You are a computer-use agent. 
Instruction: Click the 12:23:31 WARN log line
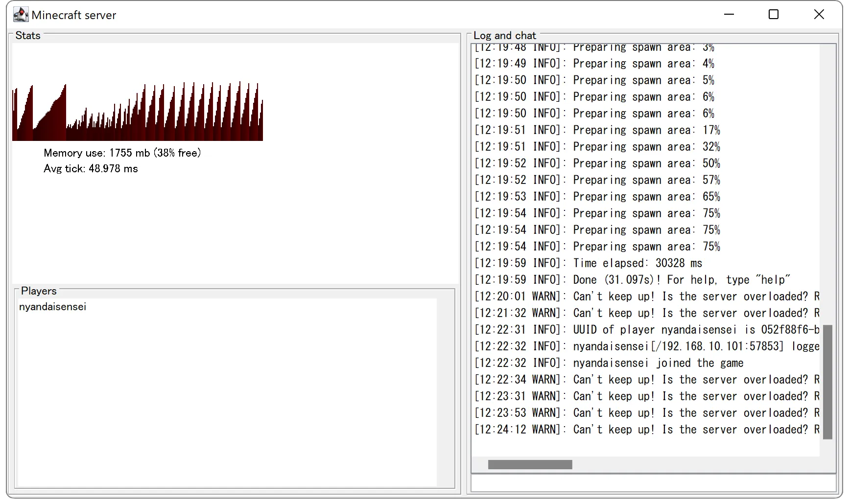coord(647,396)
